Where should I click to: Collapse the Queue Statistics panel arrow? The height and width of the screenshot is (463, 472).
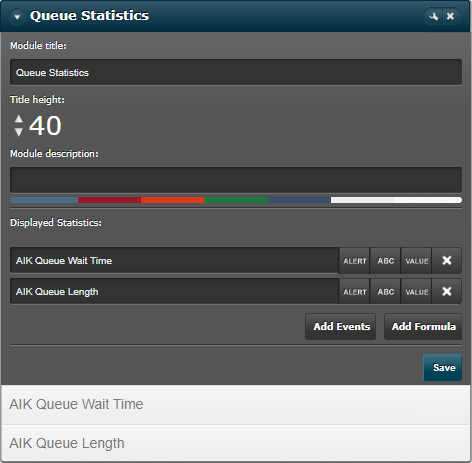point(17,16)
